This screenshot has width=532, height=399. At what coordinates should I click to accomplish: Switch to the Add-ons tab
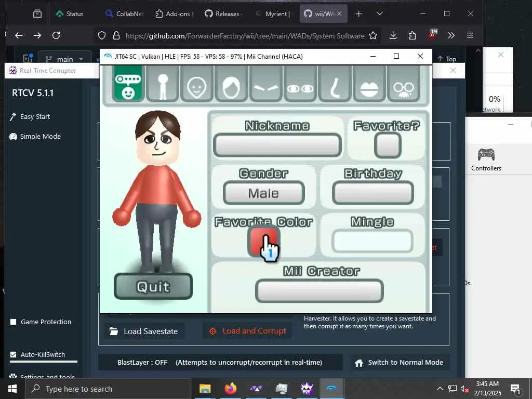[x=174, y=14]
